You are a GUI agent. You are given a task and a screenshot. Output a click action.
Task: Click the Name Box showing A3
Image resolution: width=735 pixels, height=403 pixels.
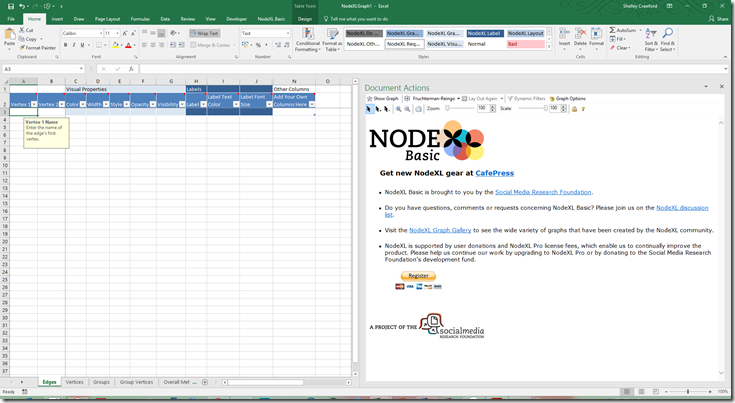(43, 69)
